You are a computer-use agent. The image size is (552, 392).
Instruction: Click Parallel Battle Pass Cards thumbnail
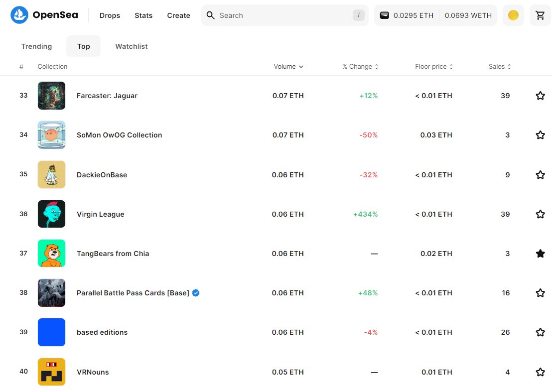51,293
